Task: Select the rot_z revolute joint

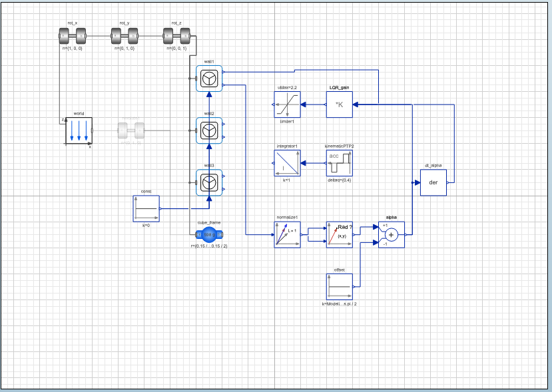Action: tap(176, 36)
